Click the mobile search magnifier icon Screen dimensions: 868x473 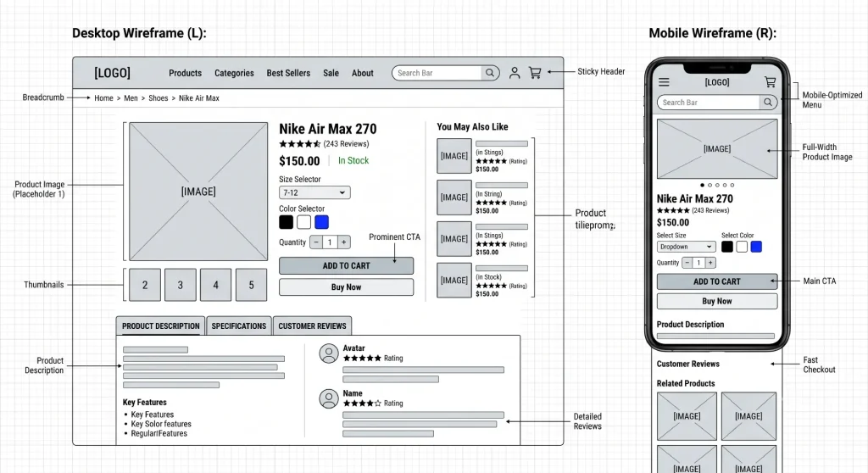point(768,102)
